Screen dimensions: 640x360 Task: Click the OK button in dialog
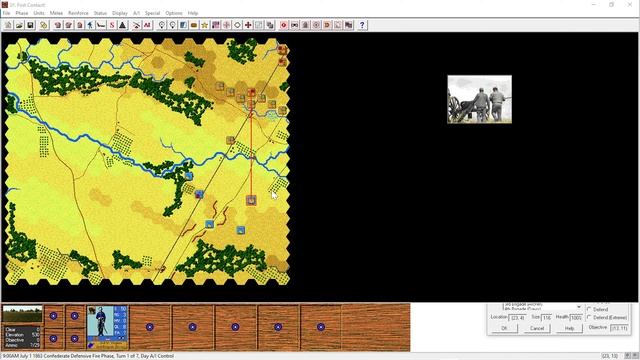point(504,328)
